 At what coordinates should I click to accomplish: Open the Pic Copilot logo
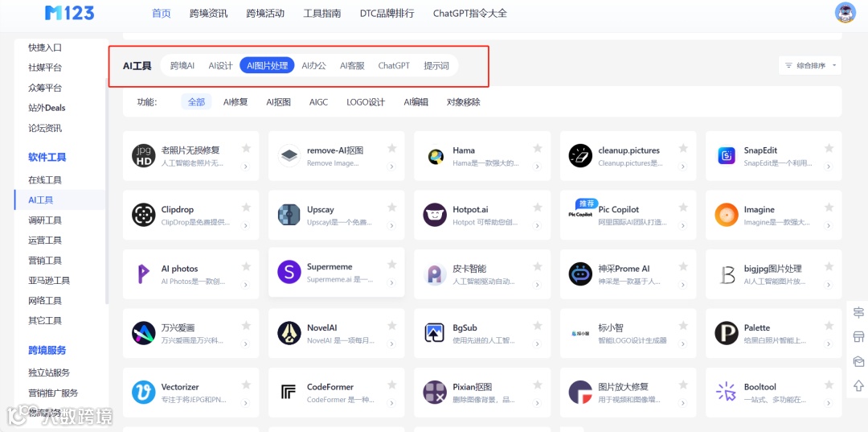pos(581,214)
